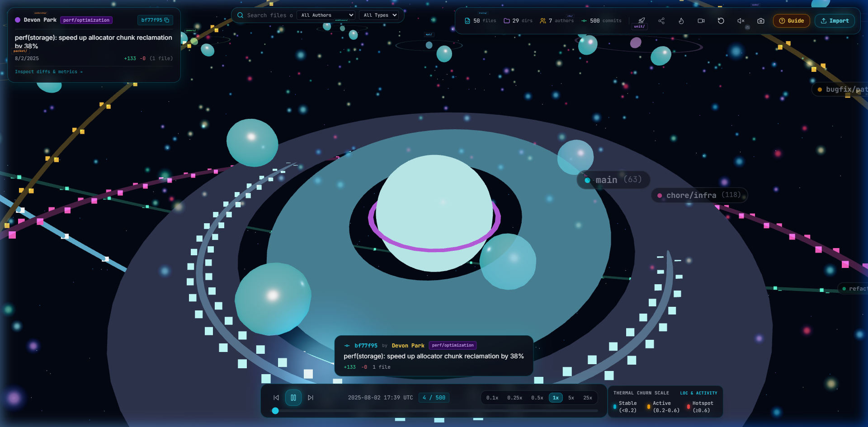Reset the view with circular arrow icon
Image resolution: width=868 pixels, height=427 pixels.
721,21
